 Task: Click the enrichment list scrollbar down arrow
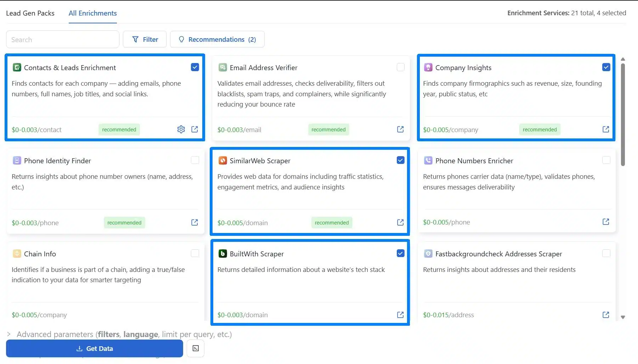623,317
